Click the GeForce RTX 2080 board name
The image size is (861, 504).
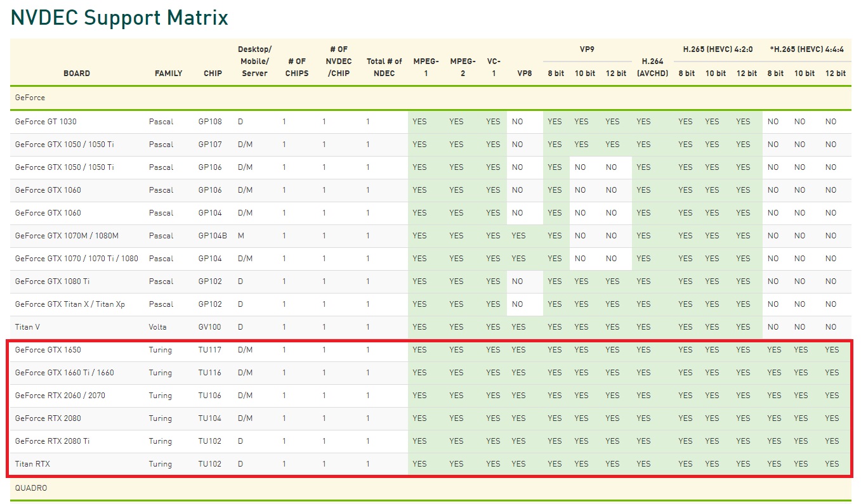point(48,418)
